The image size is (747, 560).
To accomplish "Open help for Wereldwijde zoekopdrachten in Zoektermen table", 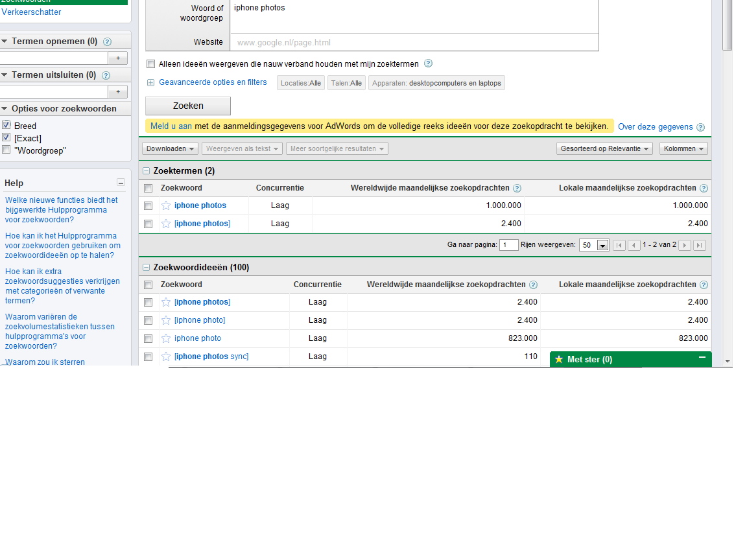I will (x=517, y=189).
